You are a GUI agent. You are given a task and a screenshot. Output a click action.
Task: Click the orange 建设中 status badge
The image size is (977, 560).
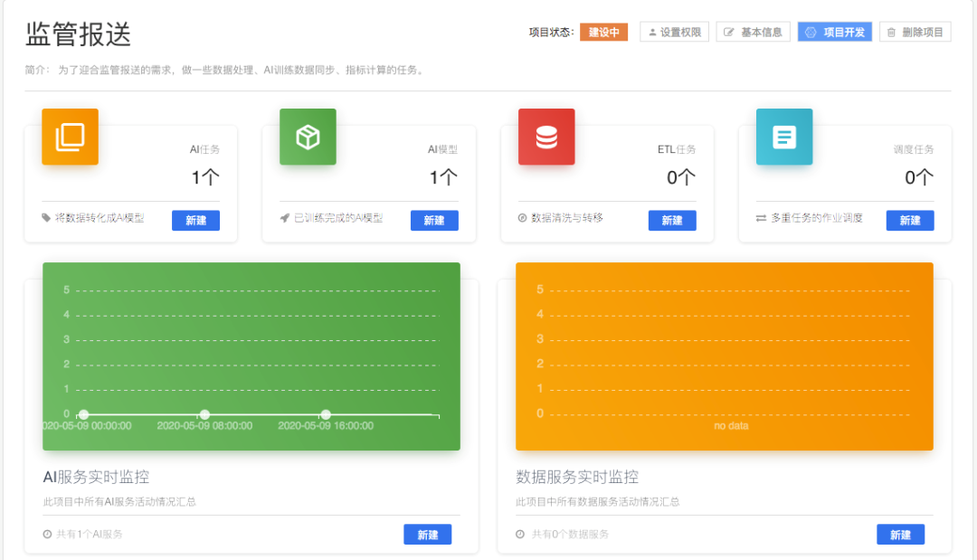(x=603, y=32)
